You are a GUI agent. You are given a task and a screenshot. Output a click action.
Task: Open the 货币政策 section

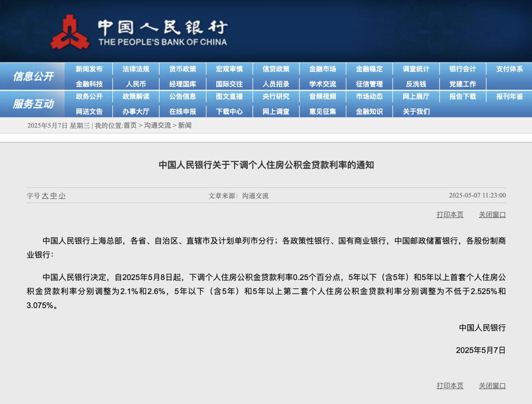pyautogui.click(x=183, y=69)
